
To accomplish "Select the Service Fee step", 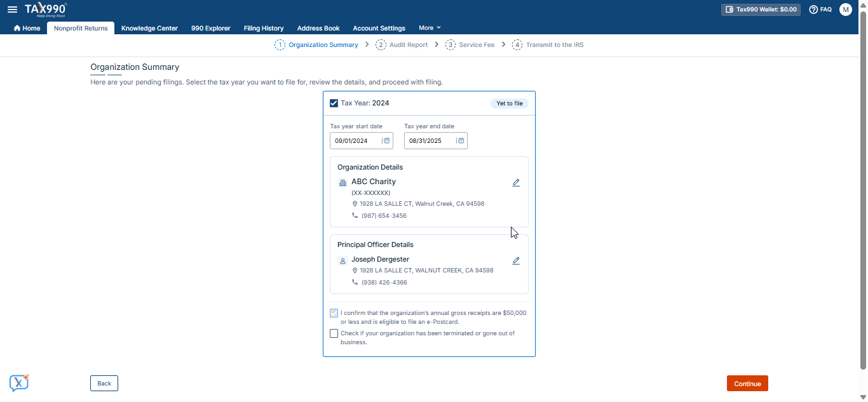I will tap(470, 45).
